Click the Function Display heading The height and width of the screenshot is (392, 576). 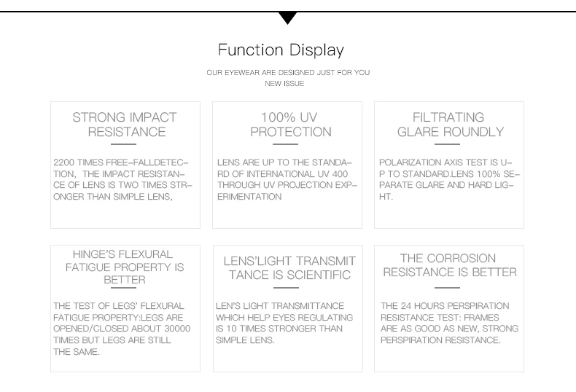click(281, 50)
